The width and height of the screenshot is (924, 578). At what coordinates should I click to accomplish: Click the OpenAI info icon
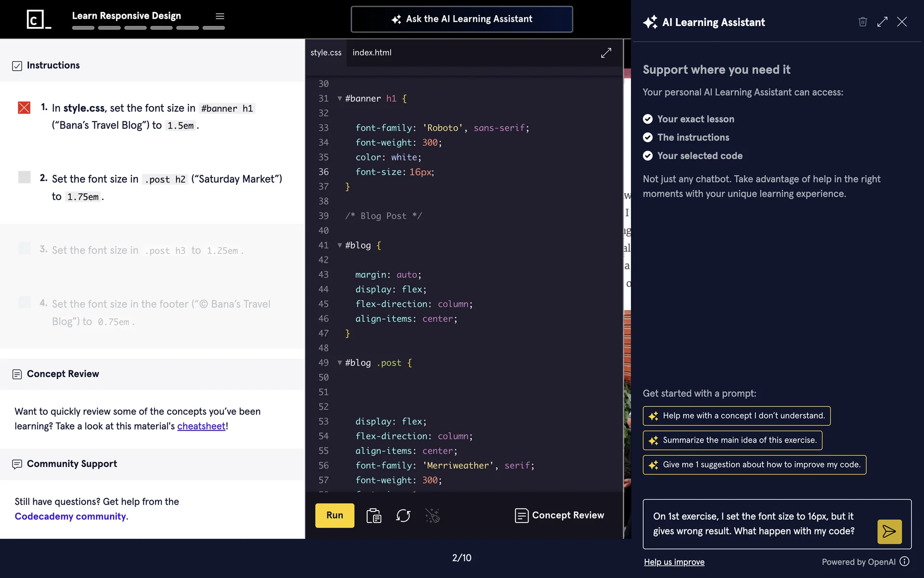[905, 562]
